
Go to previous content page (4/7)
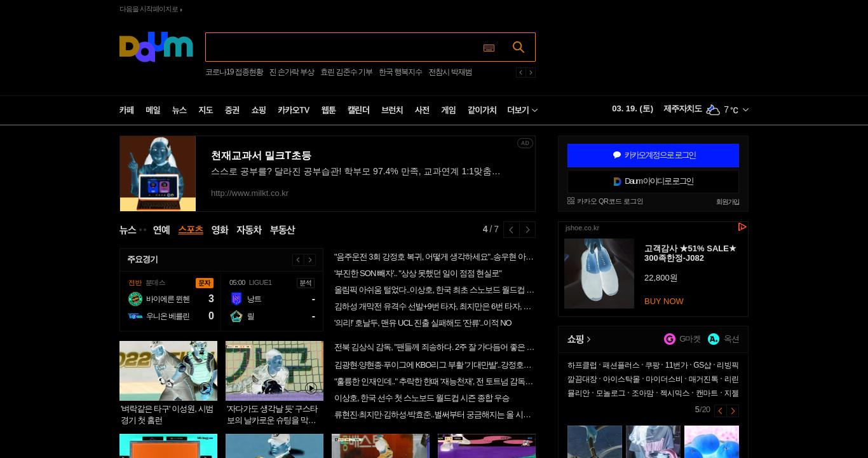[512, 230]
